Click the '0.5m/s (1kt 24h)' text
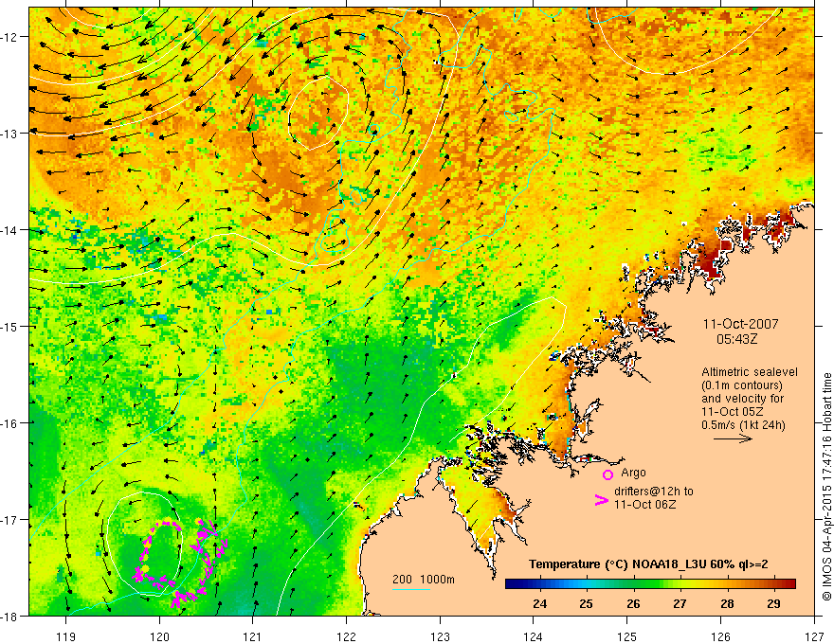 click(x=743, y=425)
